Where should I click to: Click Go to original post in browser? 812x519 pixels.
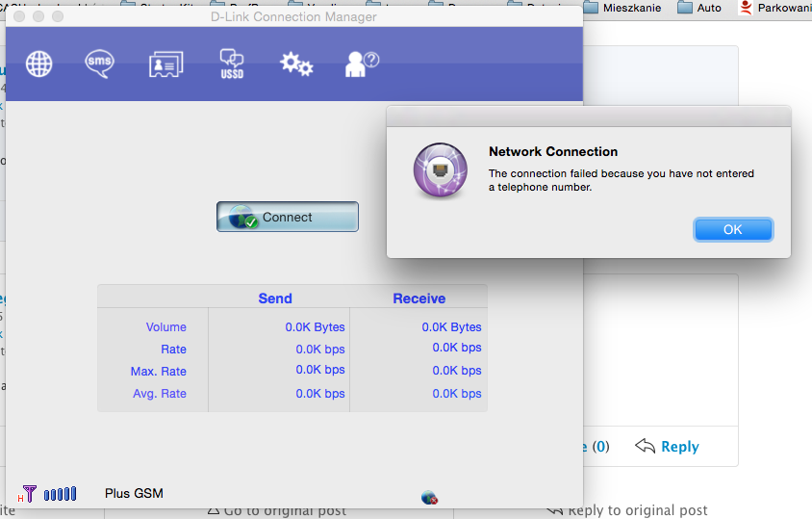click(276, 511)
